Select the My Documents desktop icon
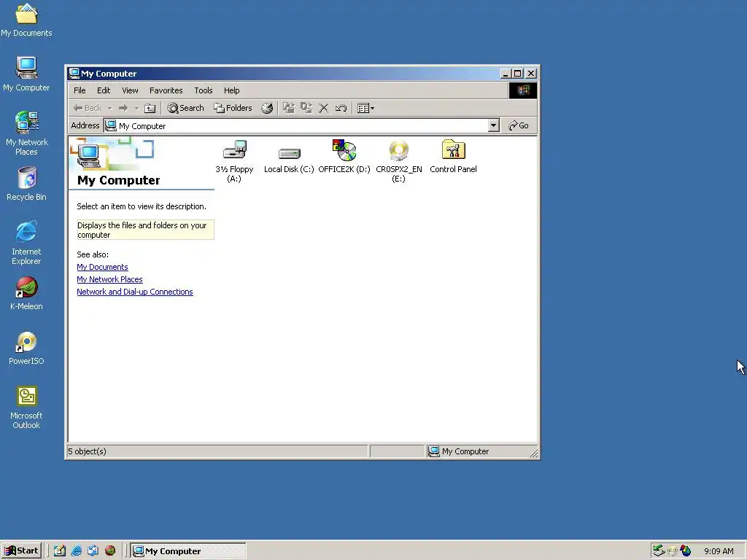747x560 pixels. [26, 20]
